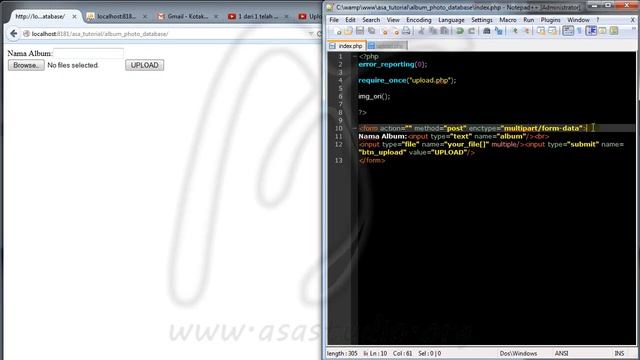
Task: Open the Run menu
Action: pos(529,20)
